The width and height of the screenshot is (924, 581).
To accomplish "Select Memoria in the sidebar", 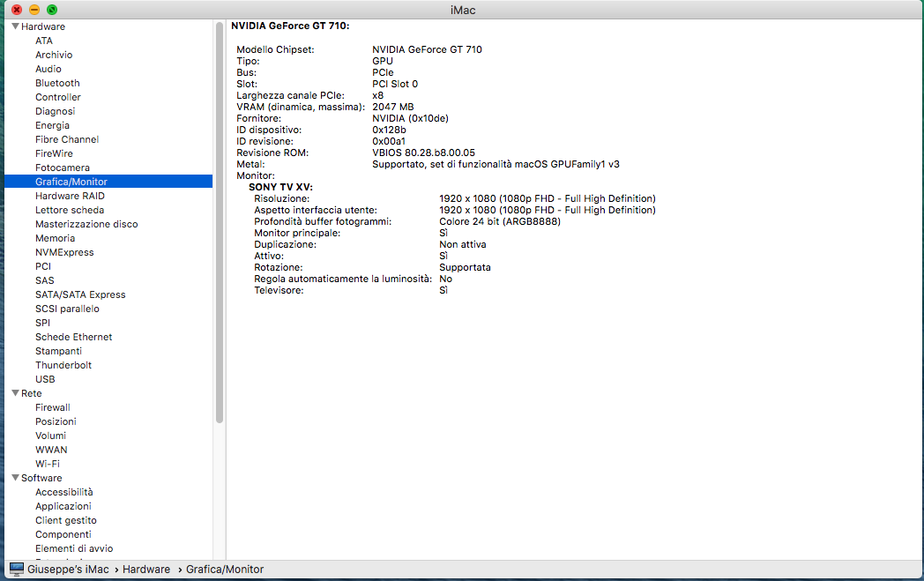I will (55, 238).
